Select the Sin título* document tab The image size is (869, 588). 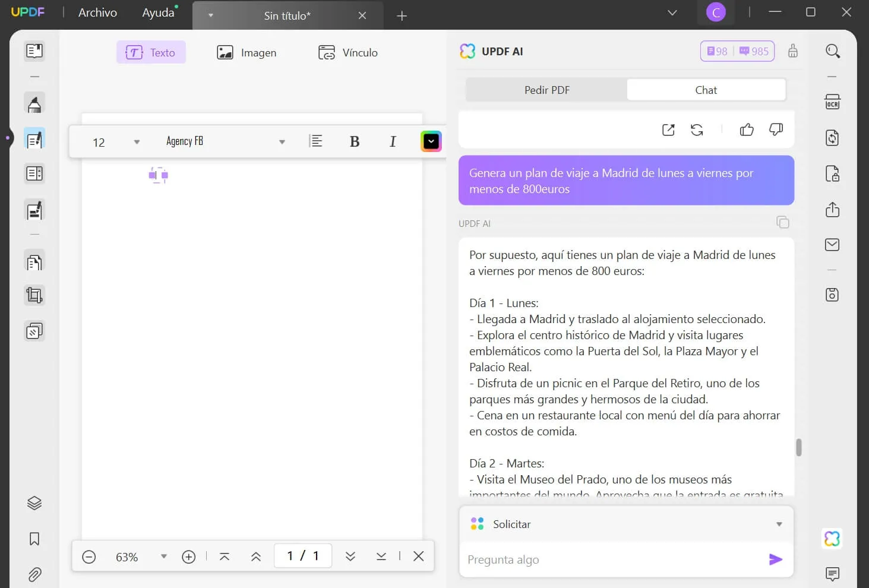[x=287, y=16]
